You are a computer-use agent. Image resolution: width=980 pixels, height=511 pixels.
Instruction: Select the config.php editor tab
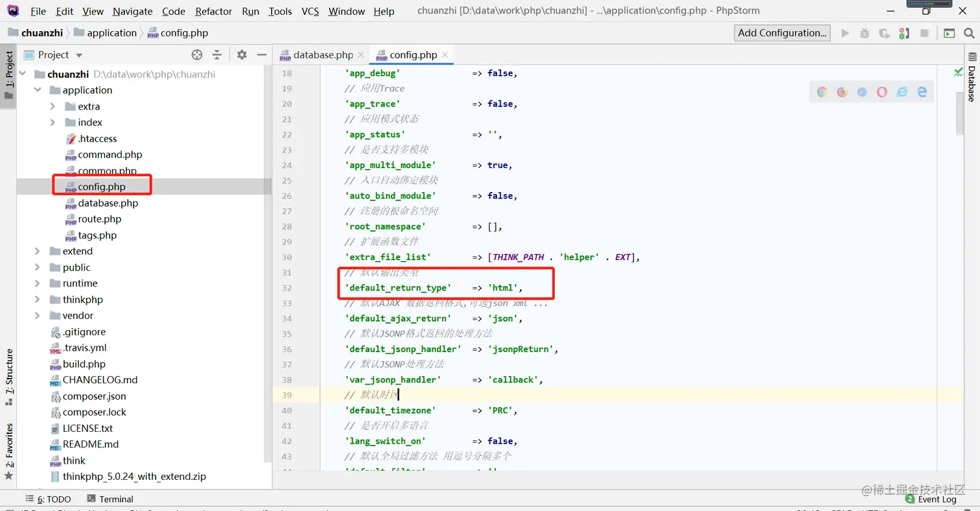(413, 55)
